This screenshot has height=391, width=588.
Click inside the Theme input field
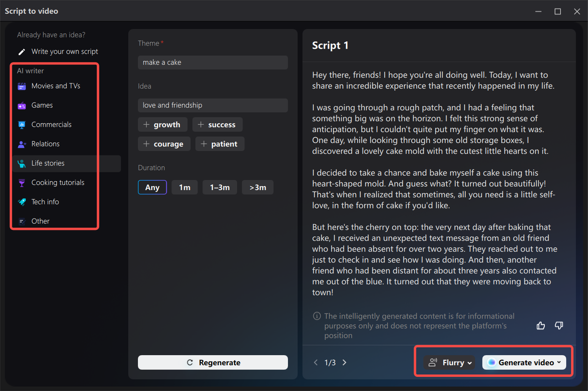tap(213, 62)
